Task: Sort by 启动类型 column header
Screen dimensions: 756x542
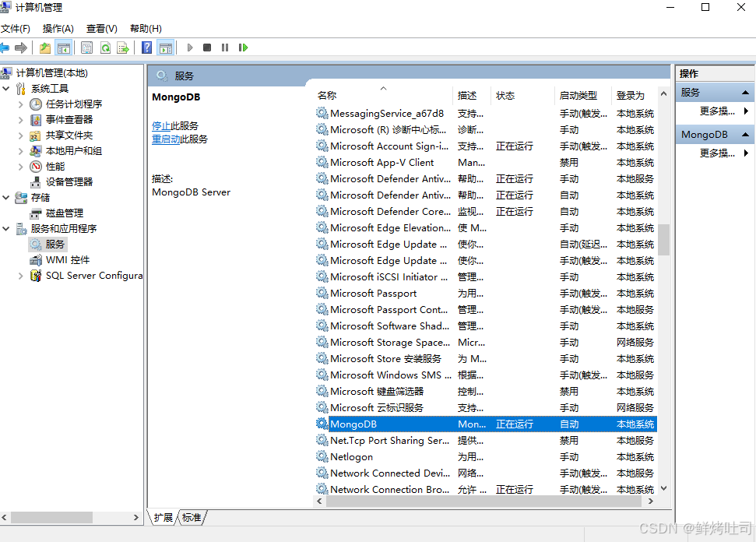Action: click(x=583, y=96)
